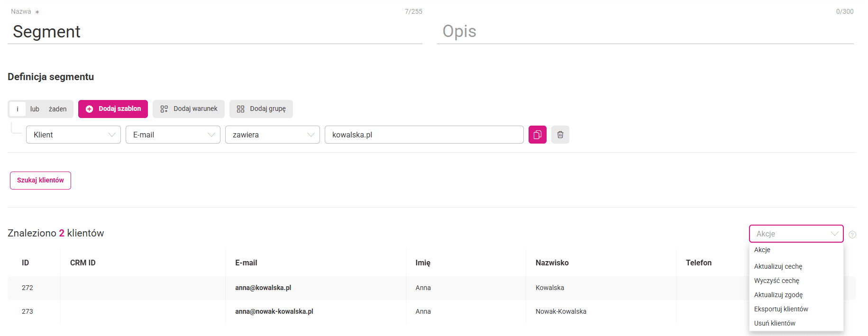868x336 pixels.
Task: Select the 'i' logical operator toggle
Action: click(x=18, y=109)
